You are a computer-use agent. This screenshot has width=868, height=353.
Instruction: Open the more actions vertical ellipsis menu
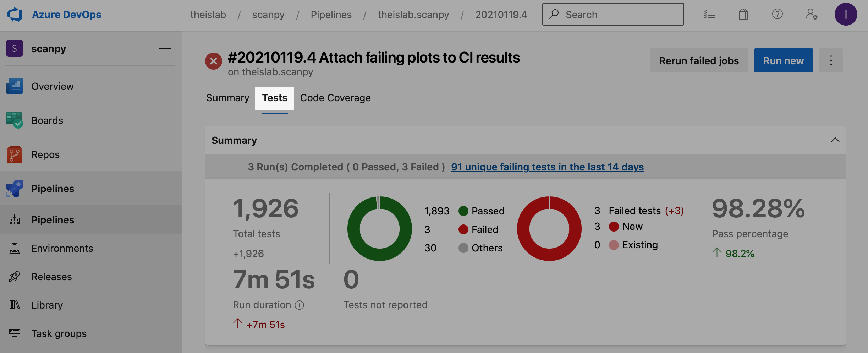coord(831,61)
